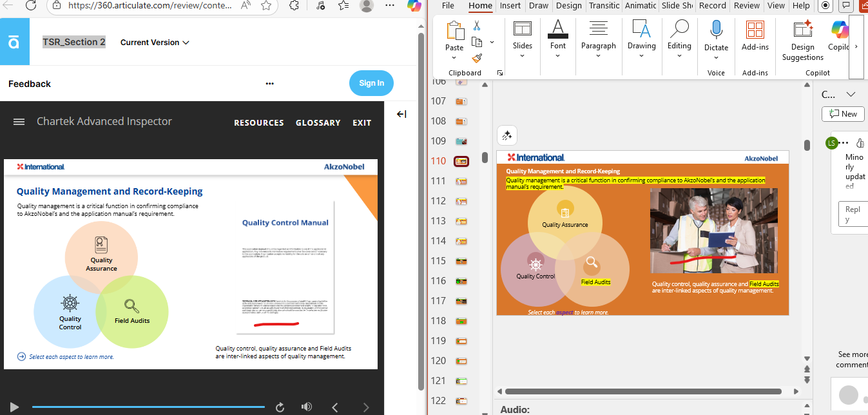The width and height of the screenshot is (868, 415).
Task: Click the thumbs-up like icon on comment
Action: coord(860,143)
